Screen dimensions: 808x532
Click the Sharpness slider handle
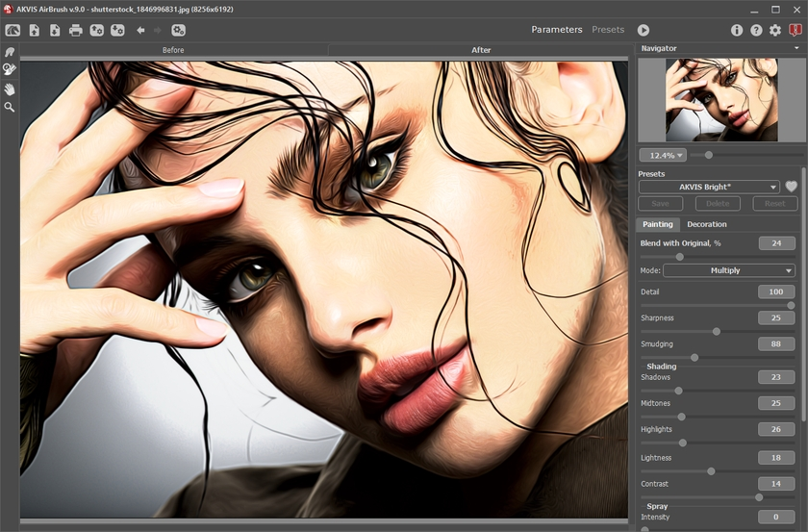tap(717, 331)
